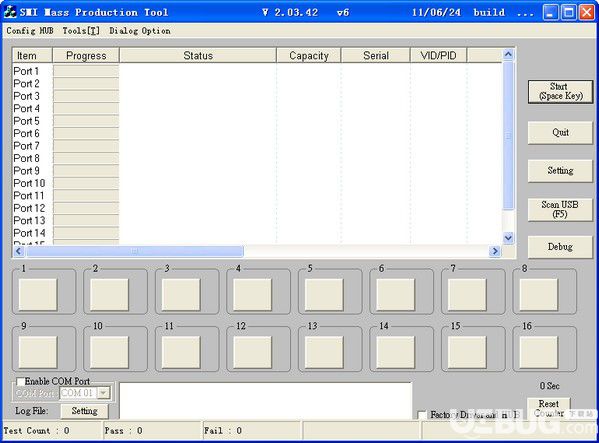Enable the COM Port checkbox

(x=20, y=382)
